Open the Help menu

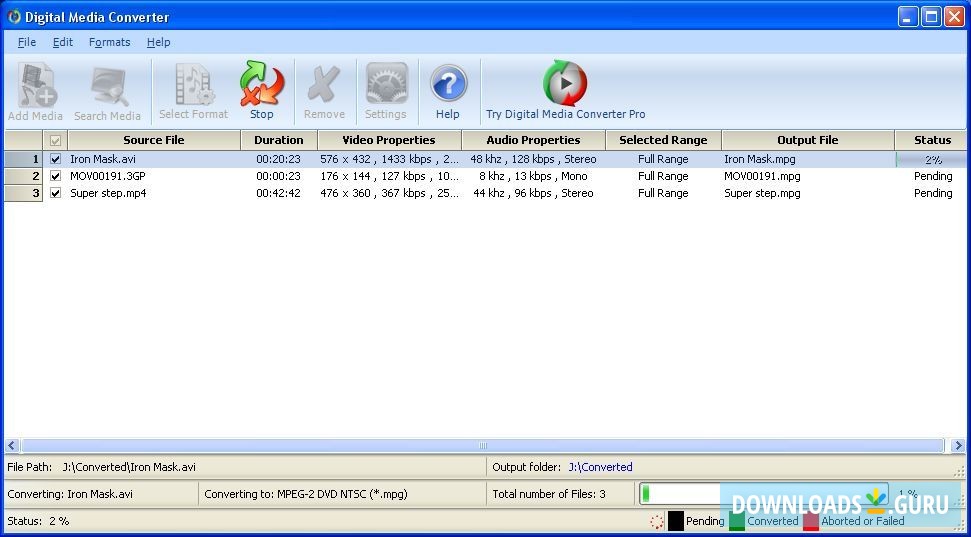(x=159, y=42)
